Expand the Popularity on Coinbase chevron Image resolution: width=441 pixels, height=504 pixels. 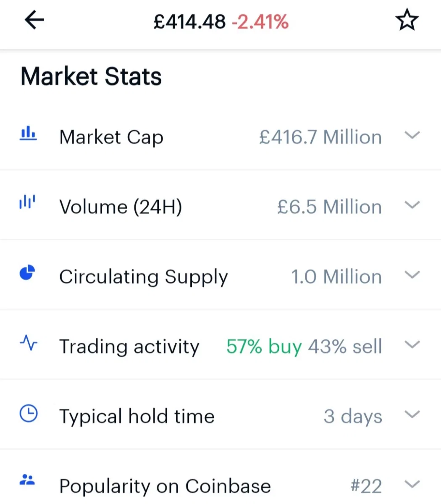[412, 484]
